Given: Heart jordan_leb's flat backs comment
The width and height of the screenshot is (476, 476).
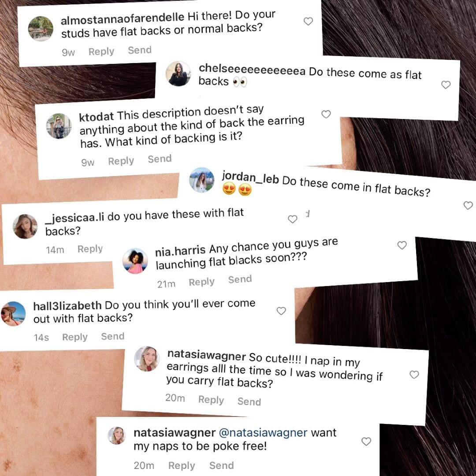Looking at the screenshot, I should 468,205.
